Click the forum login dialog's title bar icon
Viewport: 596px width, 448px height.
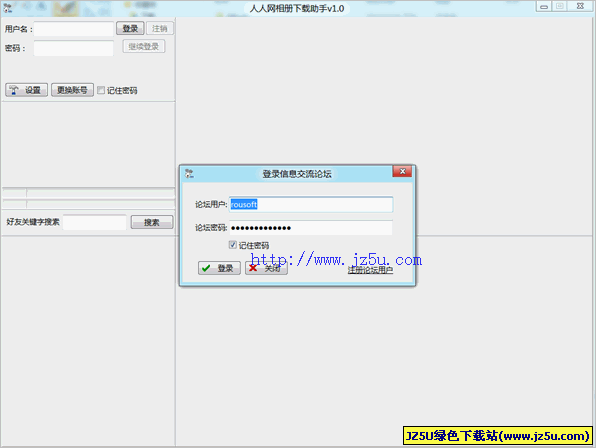click(189, 174)
